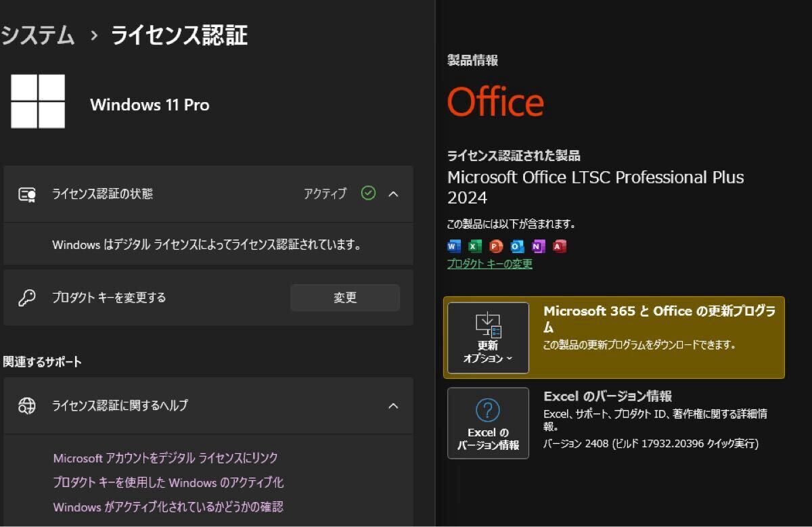
Task: Go back to システム breadcrumb
Action: [x=37, y=35]
